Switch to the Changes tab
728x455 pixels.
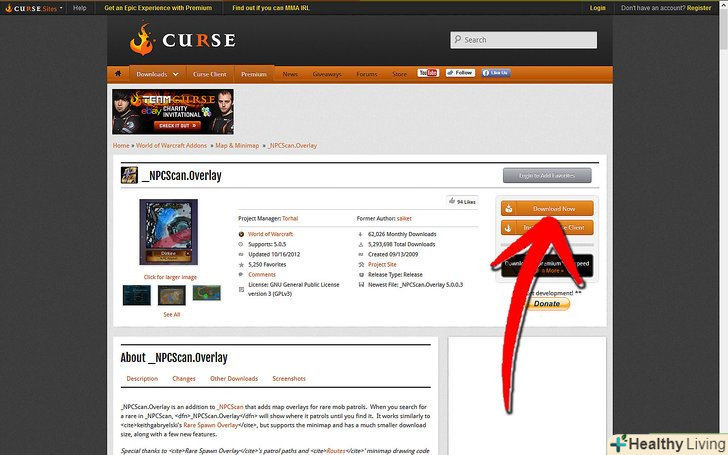point(184,378)
